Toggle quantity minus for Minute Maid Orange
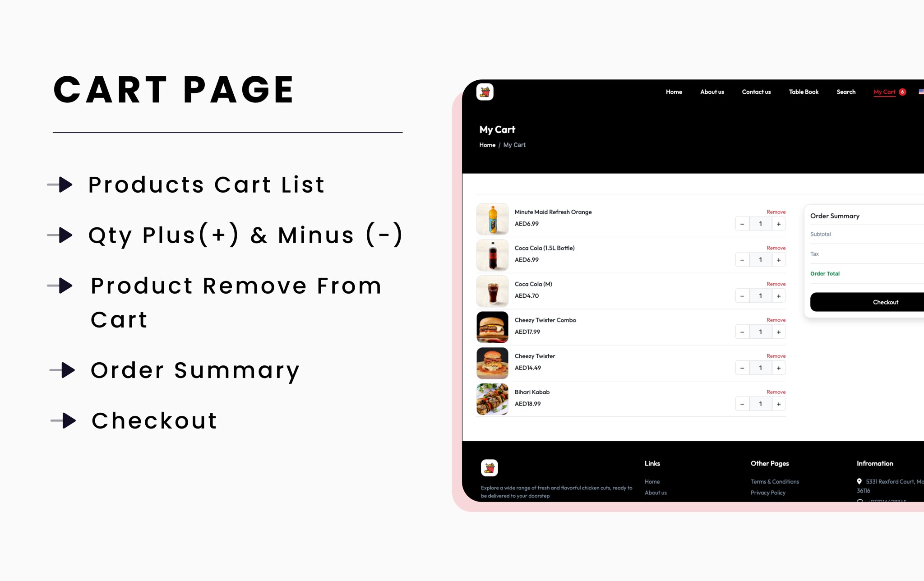The width and height of the screenshot is (924, 581). click(743, 224)
